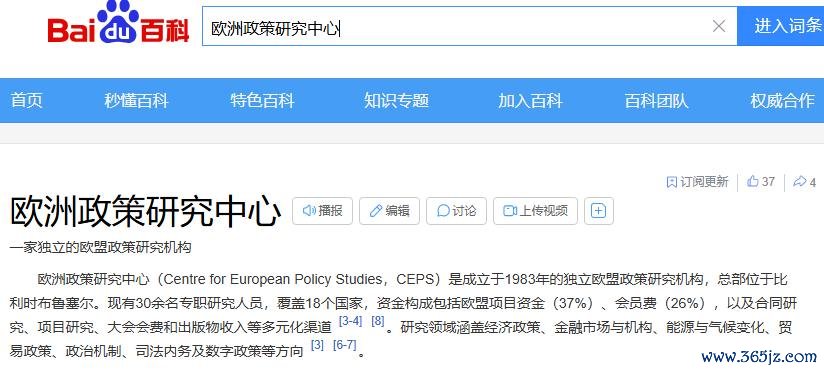Click reference link [3-4]
Viewport: 824px width, 372px height.
click(351, 321)
